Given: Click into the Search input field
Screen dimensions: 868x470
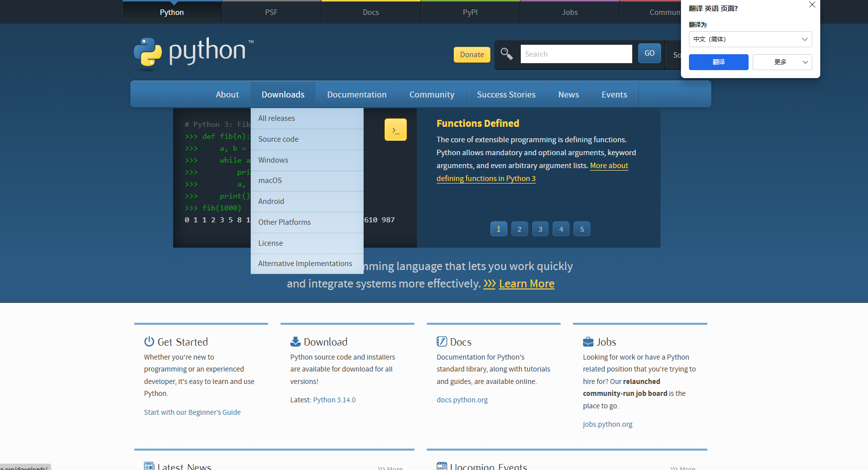Looking at the screenshot, I should pos(576,54).
